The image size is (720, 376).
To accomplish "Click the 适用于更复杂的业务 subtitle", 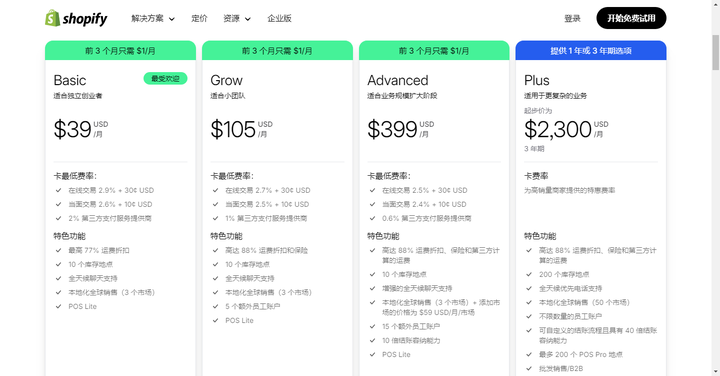I will click(556, 96).
